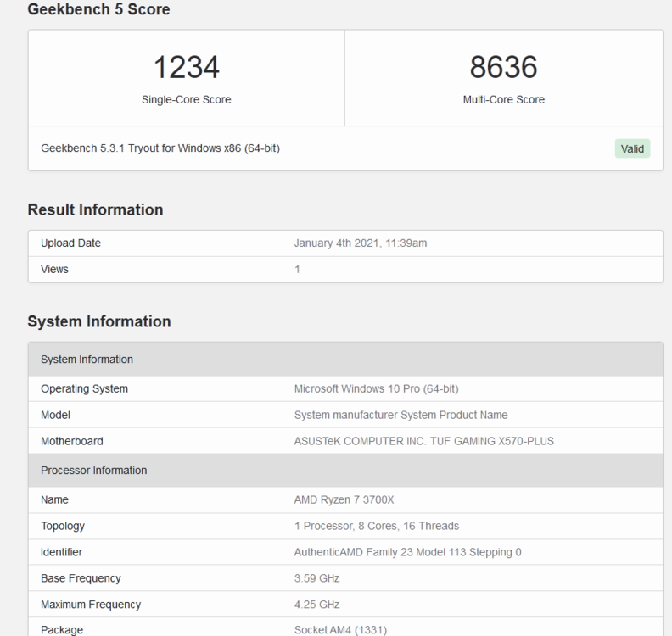Click the 8 Cores, 16 Threads topology value
The height and width of the screenshot is (636, 672).
tap(377, 526)
